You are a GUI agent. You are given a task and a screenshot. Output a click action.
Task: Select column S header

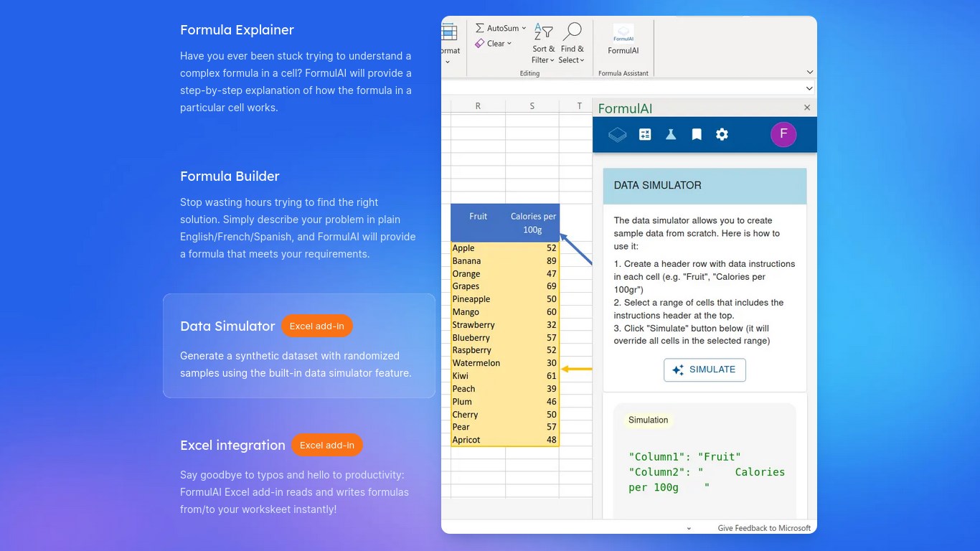[532, 106]
